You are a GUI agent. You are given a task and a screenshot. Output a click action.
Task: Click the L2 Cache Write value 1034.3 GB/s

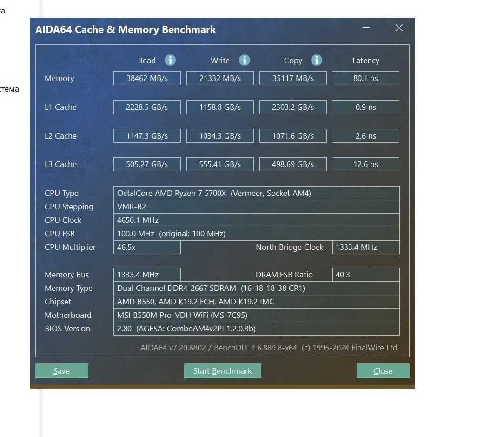tap(220, 136)
